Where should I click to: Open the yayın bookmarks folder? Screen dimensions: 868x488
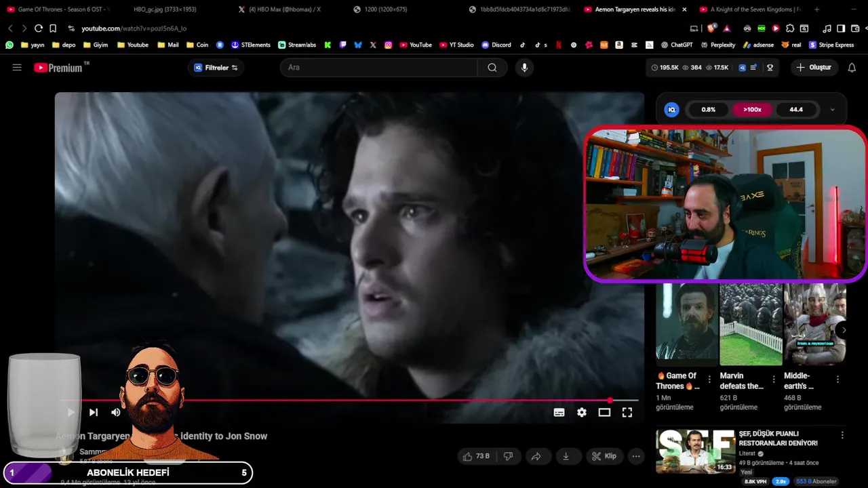[x=33, y=45]
